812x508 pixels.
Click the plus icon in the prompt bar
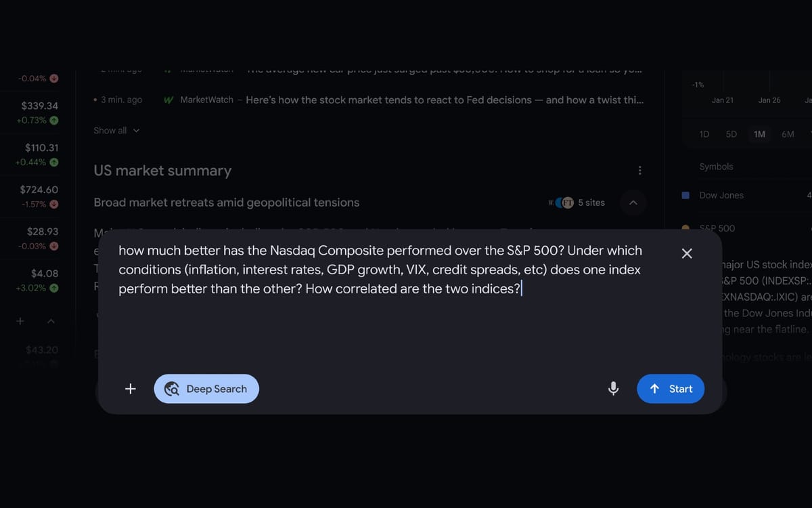pyautogui.click(x=130, y=388)
